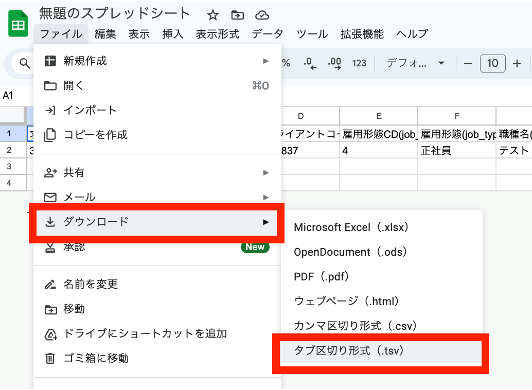532x390 pixels.
Task: Click cell containing テスト
Action: coord(514,150)
